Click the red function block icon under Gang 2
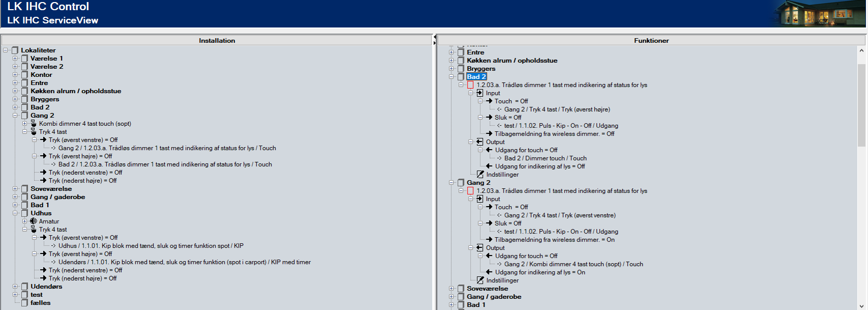 point(470,191)
